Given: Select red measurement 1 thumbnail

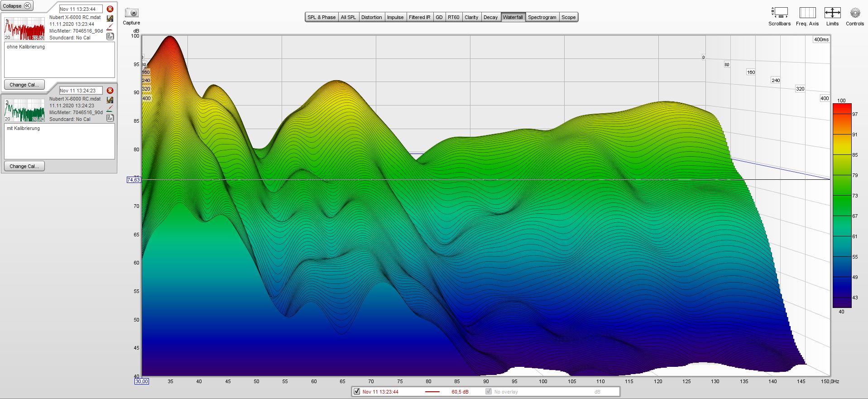Looking at the screenshot, I should [24, 29].
